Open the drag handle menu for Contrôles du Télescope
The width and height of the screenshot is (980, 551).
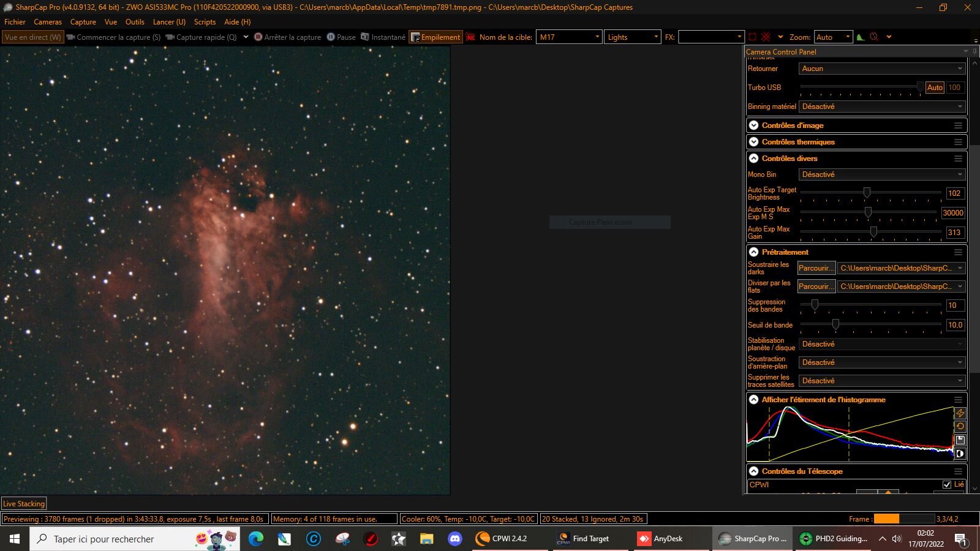click(x=958, y=471)
